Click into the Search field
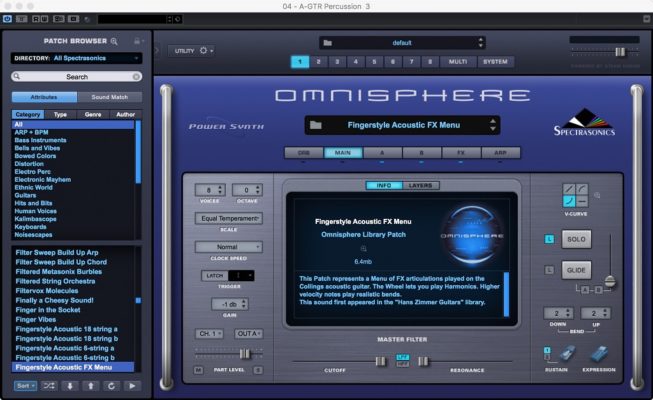Screen dimensions: 653x400 tap(77, 77)
